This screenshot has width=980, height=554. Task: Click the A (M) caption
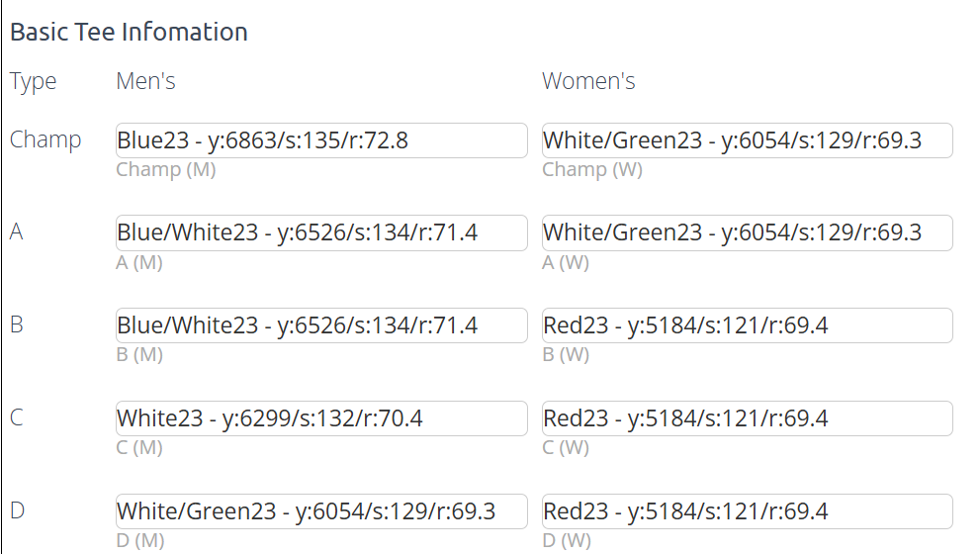point(139,262)
